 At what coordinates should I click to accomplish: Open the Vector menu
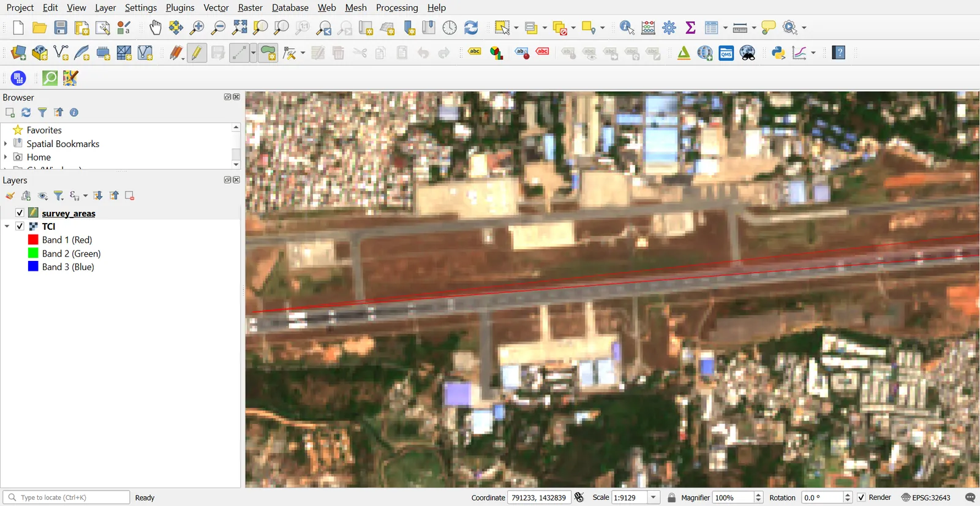coord(216,7)
